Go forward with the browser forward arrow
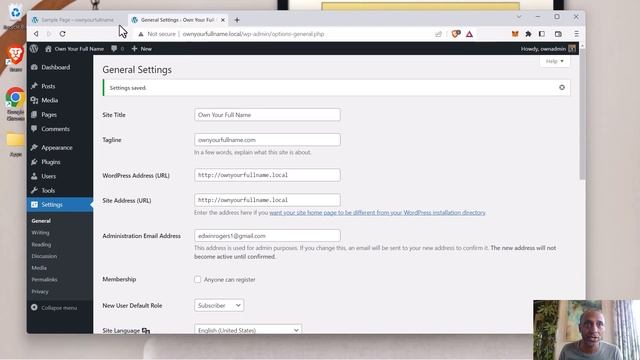Screen dimensions: 640x360 click(x=49, y=34)
